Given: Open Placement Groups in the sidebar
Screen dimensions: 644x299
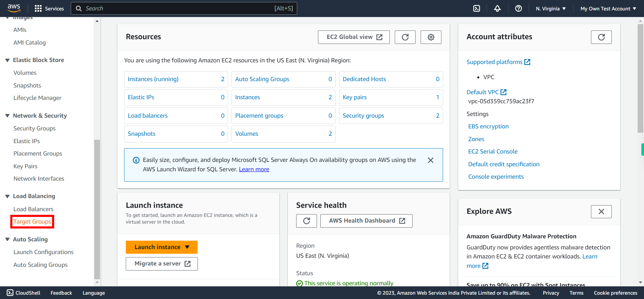Looking at the screenshot, I should coord(38,154).
